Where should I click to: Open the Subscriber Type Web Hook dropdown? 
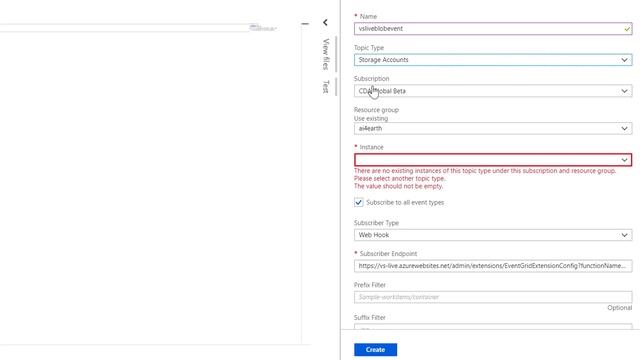coord(493,235)
